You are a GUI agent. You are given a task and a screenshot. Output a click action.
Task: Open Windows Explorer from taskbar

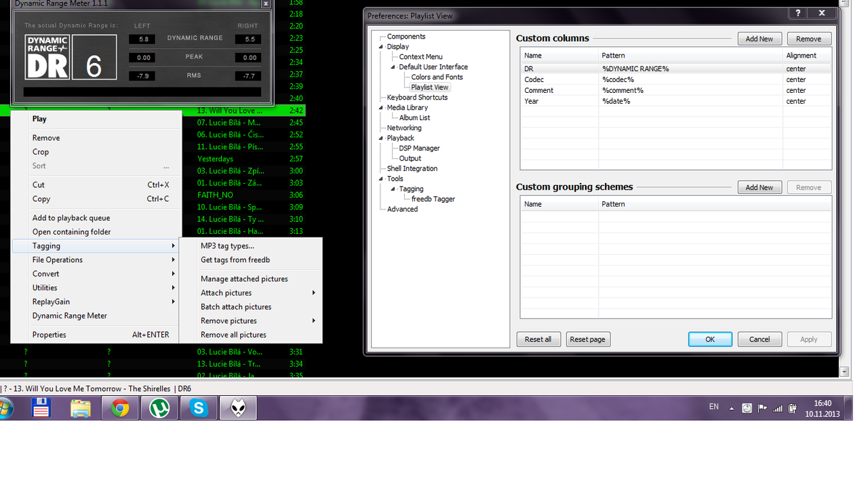pos(81,409)
